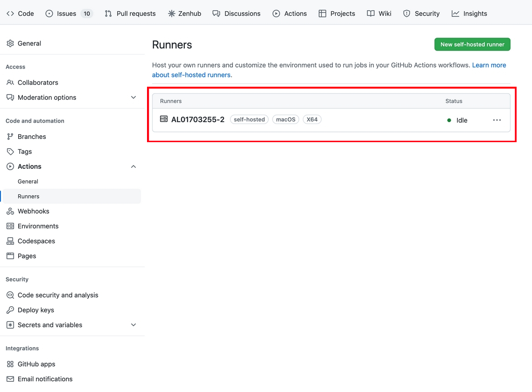Image resolution: width=532 pixels, height=392 pixels.
Task: Open the Projects tab
Action: (337, 14)
